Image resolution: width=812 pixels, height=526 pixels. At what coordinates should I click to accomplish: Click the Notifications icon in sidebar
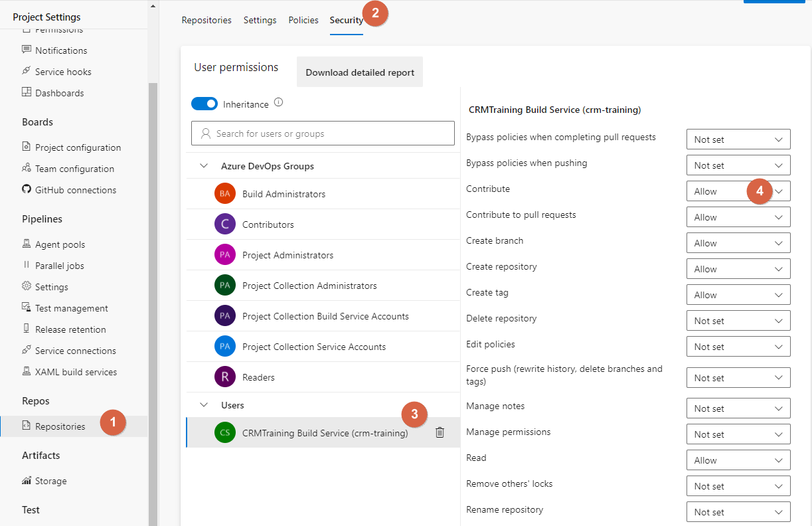coord(27,50)
